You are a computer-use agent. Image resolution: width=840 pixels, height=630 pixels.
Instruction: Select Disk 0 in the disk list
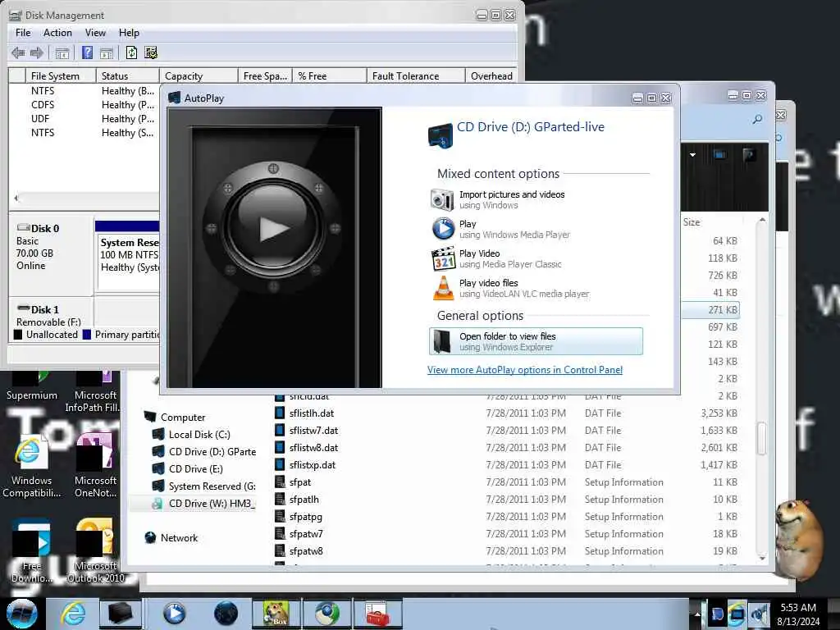tap(51, 254)
